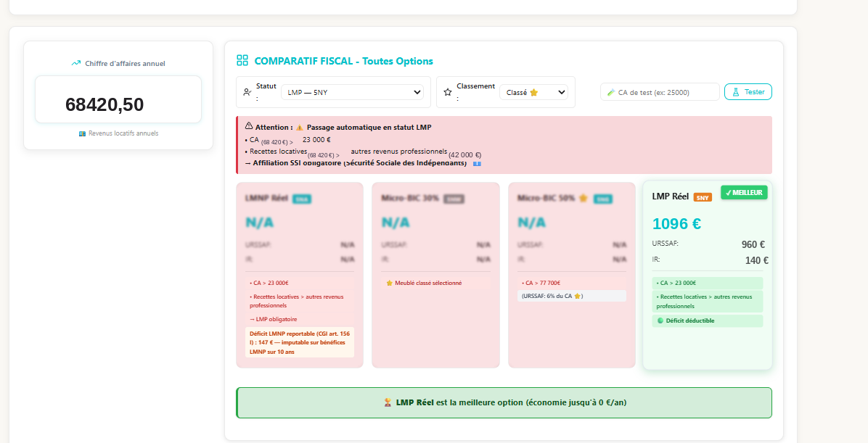
Task: Click the trophy icon in the best option banner
Action: (x=388, y=402)
